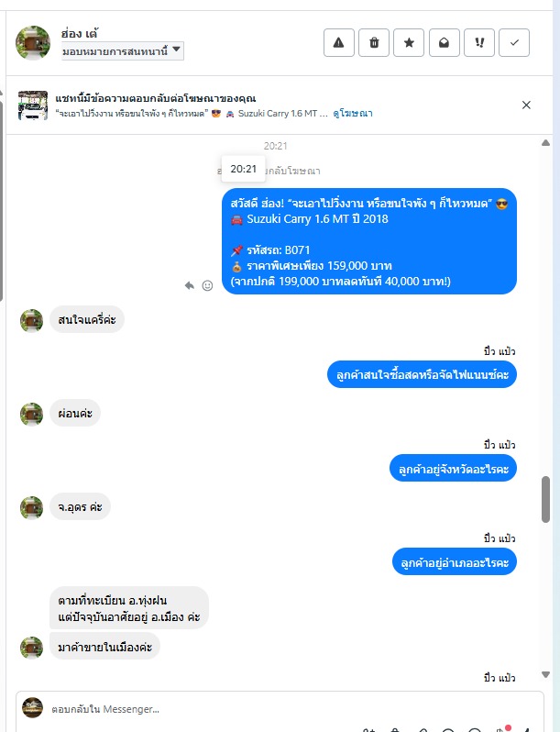Click the chat scrollbar up arrow
This screenshot has width=560, height=732.
pyautogui.click(x=545, y=143)
